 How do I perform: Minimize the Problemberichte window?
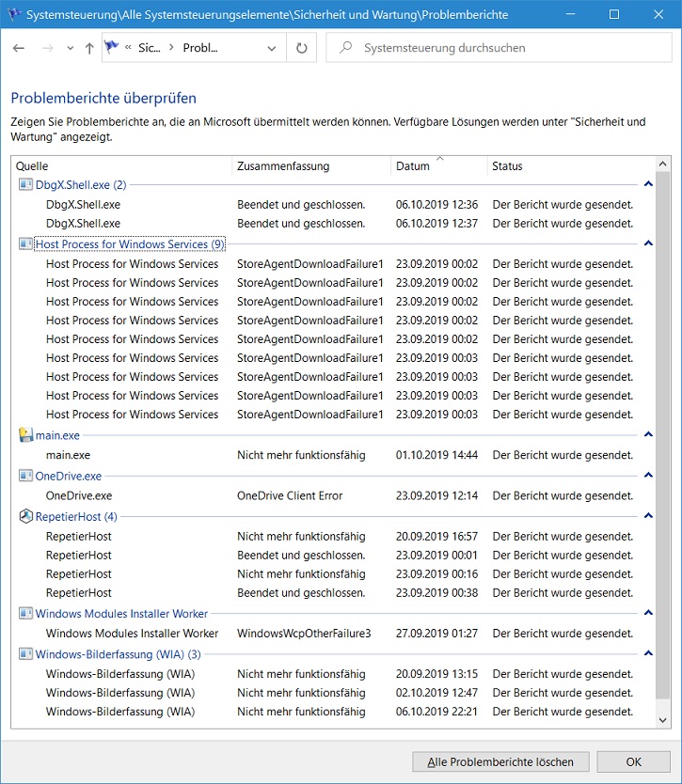(570, 14)
